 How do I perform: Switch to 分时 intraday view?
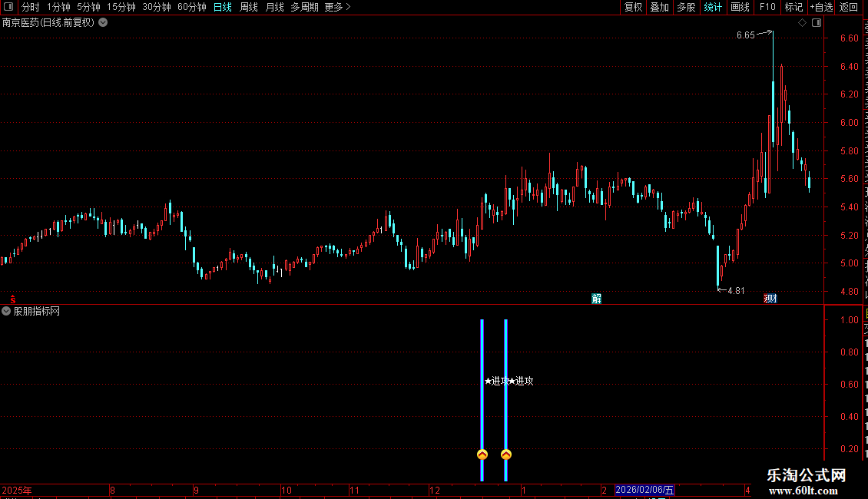tap(31, 7)
